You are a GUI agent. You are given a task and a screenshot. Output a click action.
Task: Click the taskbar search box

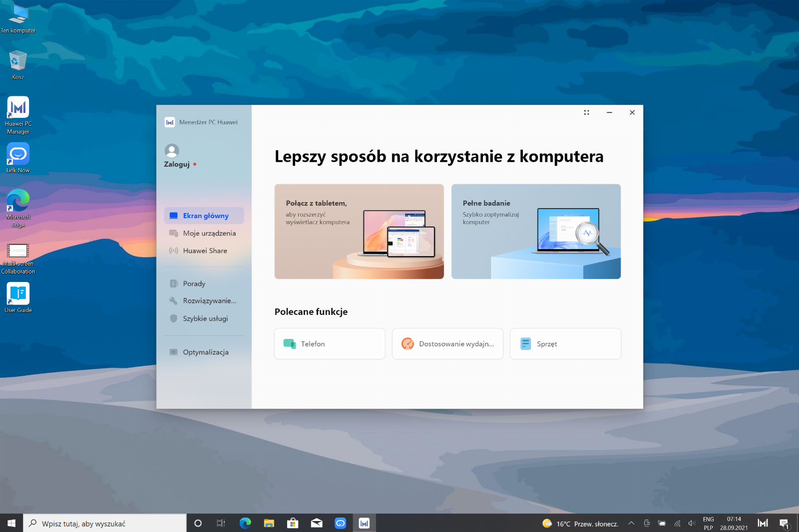tap(105, 523)
